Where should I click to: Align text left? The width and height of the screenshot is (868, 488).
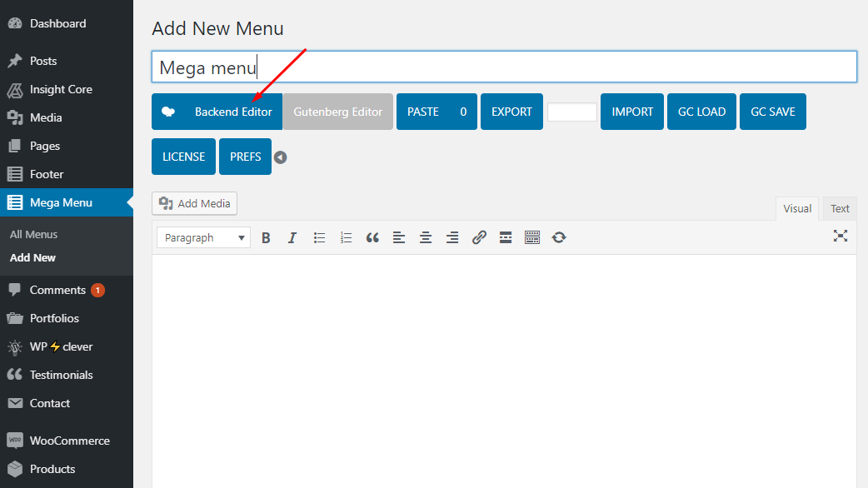[399, 238]
